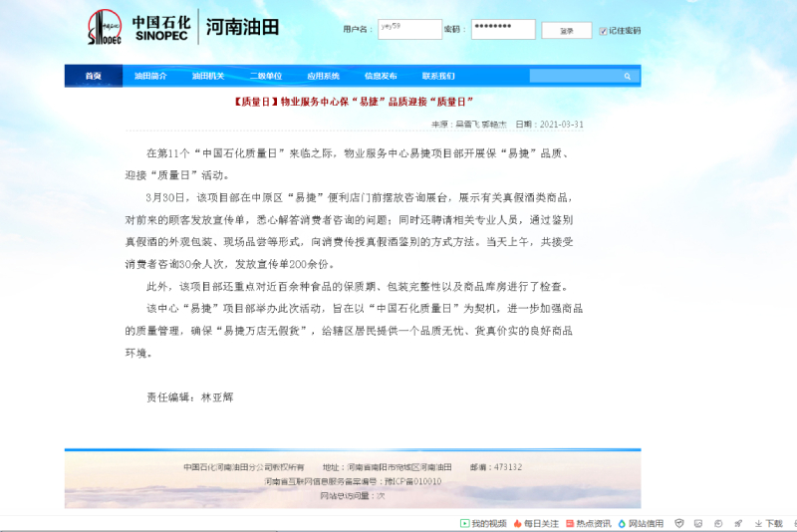This screenshot has height=532, width=797.
Task: Click the footer 网站总访问量 counter text
Action: click(x=353, y=496)
